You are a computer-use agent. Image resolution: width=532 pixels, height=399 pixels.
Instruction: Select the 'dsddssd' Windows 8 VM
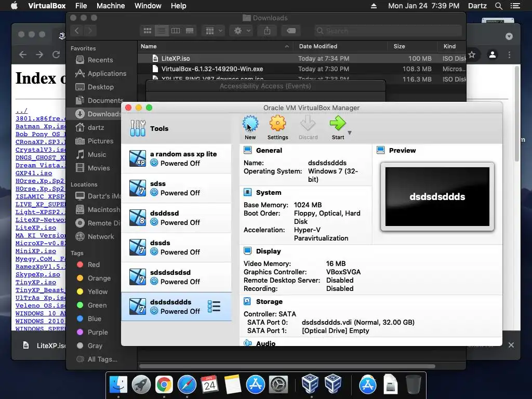click(x=177, y=218)
